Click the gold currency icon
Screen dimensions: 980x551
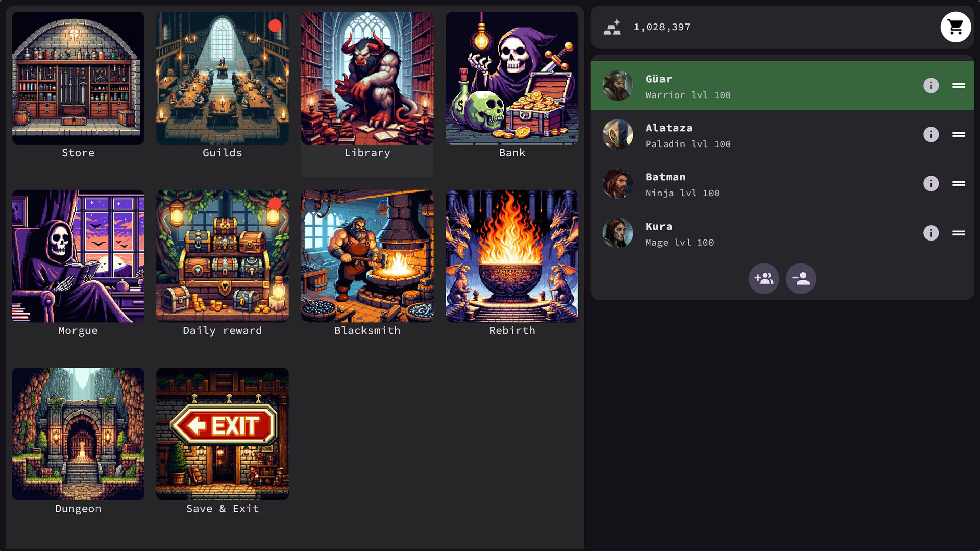[612, 27]
